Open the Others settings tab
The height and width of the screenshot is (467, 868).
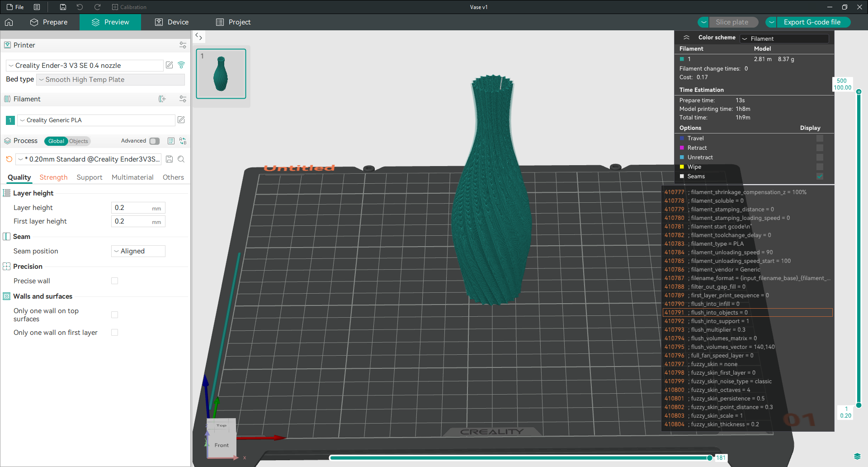coord(173,177)
